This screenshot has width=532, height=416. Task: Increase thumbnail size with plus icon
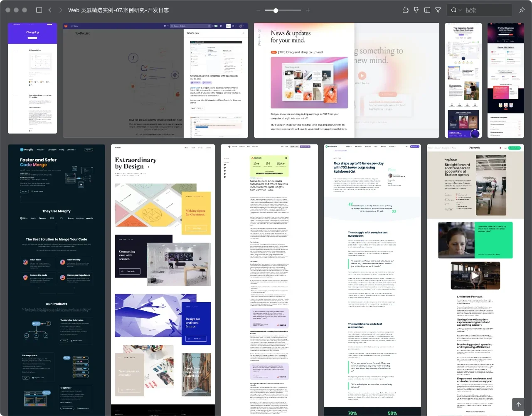pos(308,10)
